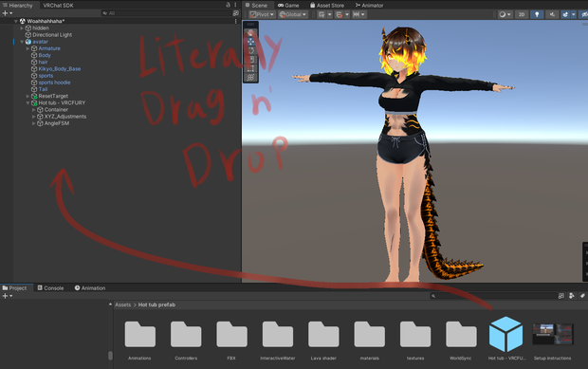Screen dimensions: 588x369
Task: Toggle 2D view mode
Action: coord(522,14)
